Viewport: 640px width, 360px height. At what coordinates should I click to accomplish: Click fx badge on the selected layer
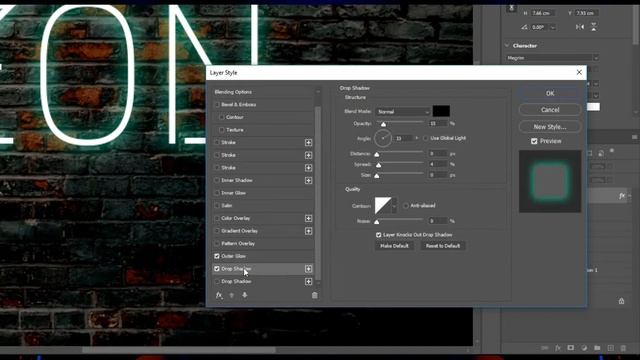[x=622, y=196]
